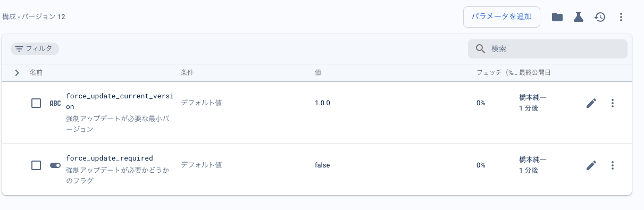The height and width of the screenshot is (210, 644).
Task: Open three-dot menu for force_update_current_version row
Action: click(613, 103)
